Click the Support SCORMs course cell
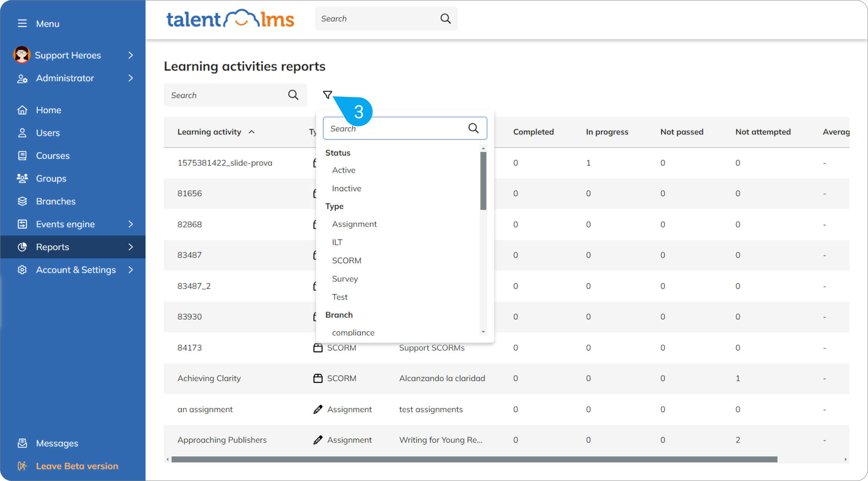868x481 pixels. coord(432,348)
